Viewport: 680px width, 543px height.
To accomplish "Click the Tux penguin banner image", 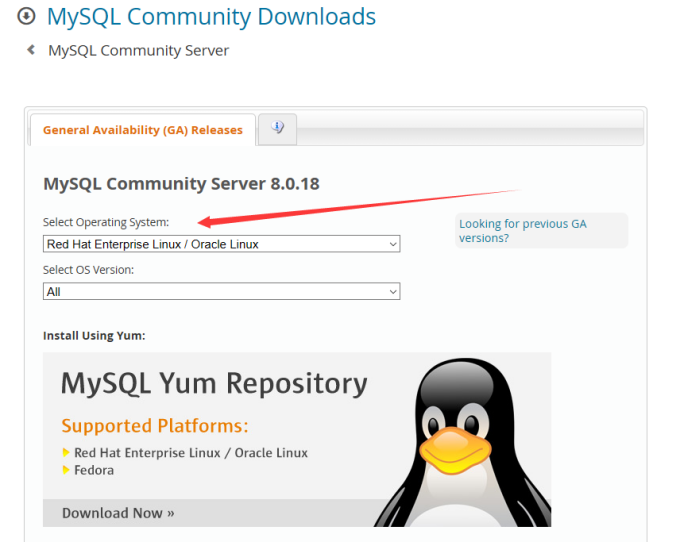I will click(x=463, y=442).
